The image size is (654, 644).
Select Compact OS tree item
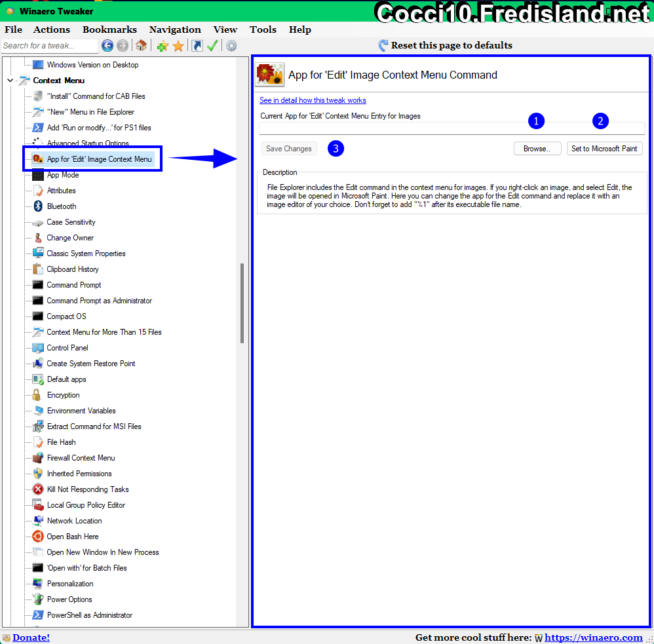pos(66,316)
